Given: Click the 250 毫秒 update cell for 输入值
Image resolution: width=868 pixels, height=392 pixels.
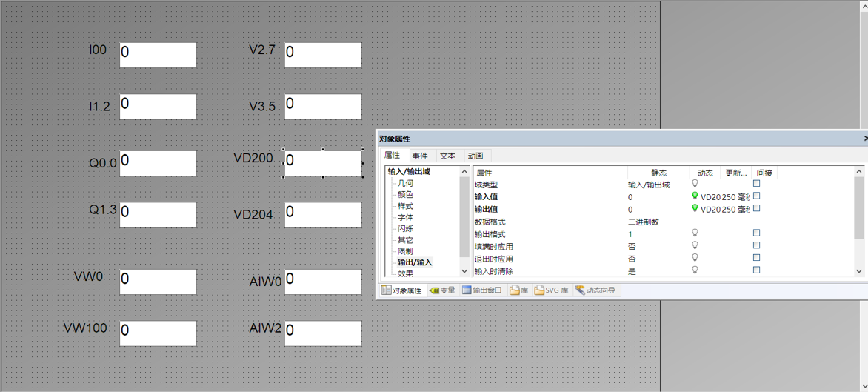Looking at the screenshot, I should [735, 196].
